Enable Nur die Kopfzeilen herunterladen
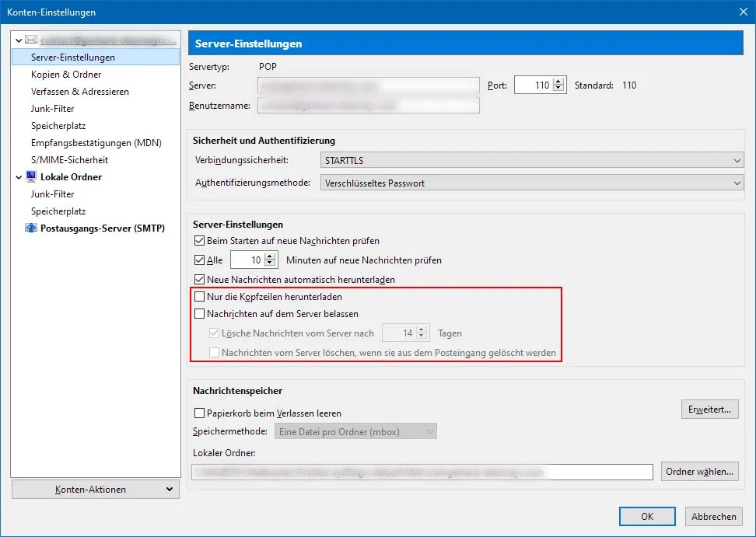Screen dimensions: 756x537 [x=199, y=297]
